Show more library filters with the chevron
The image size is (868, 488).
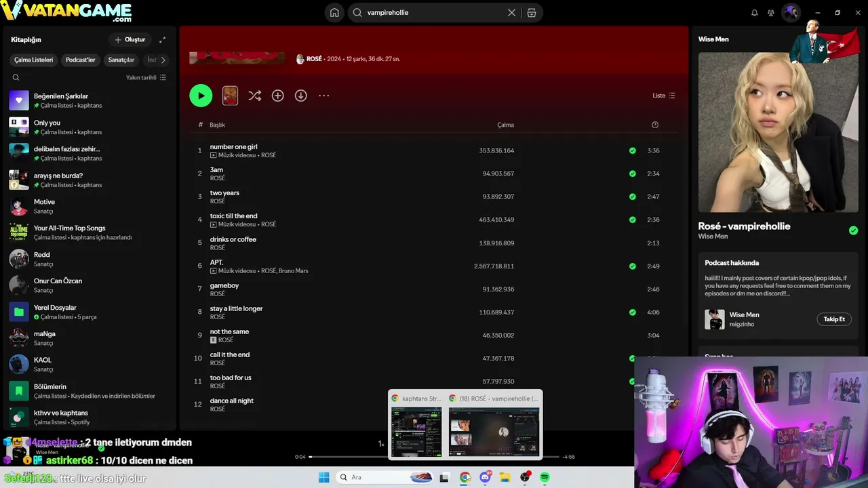tap(163, 60)
